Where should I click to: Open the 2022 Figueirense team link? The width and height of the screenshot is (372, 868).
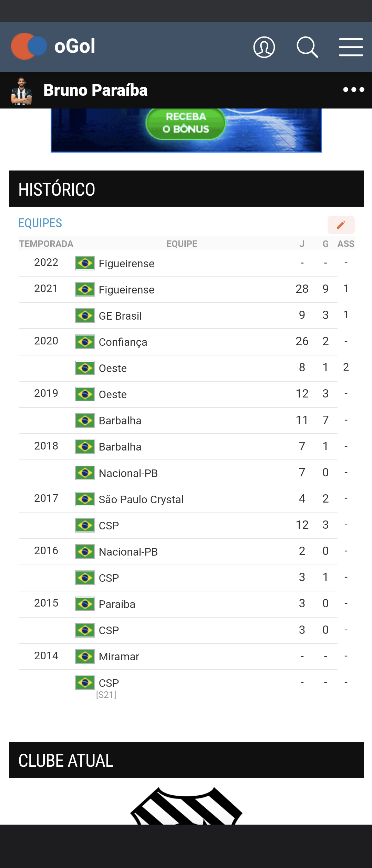click(x=126, y=263)
